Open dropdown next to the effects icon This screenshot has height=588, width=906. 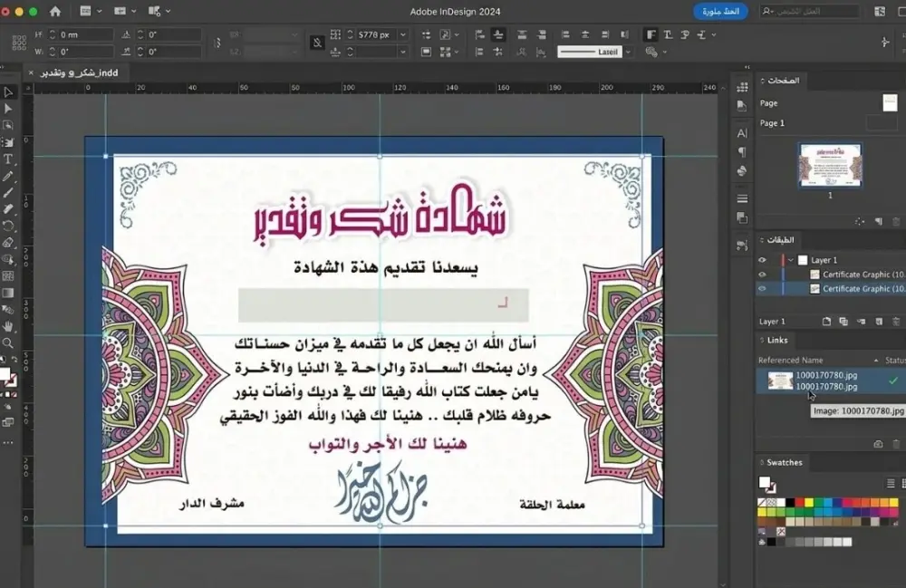[665, 52]
